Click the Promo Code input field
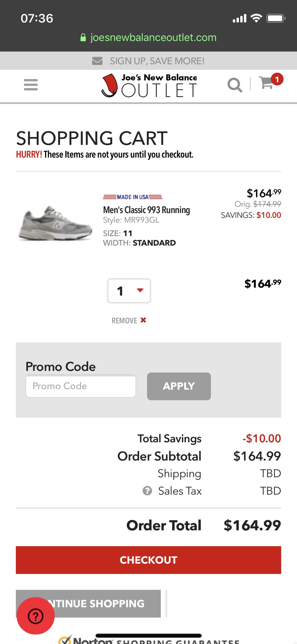 (x=81, y=386)
